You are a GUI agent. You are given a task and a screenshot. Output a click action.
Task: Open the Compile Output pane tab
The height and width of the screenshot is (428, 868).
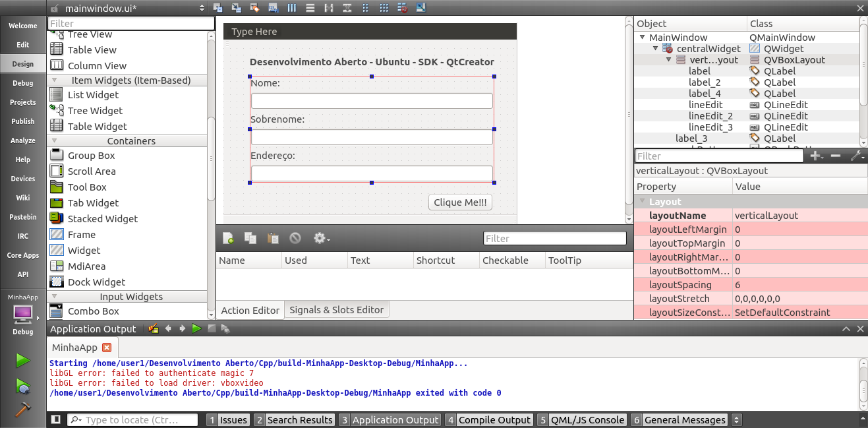(x=488, y=420)
